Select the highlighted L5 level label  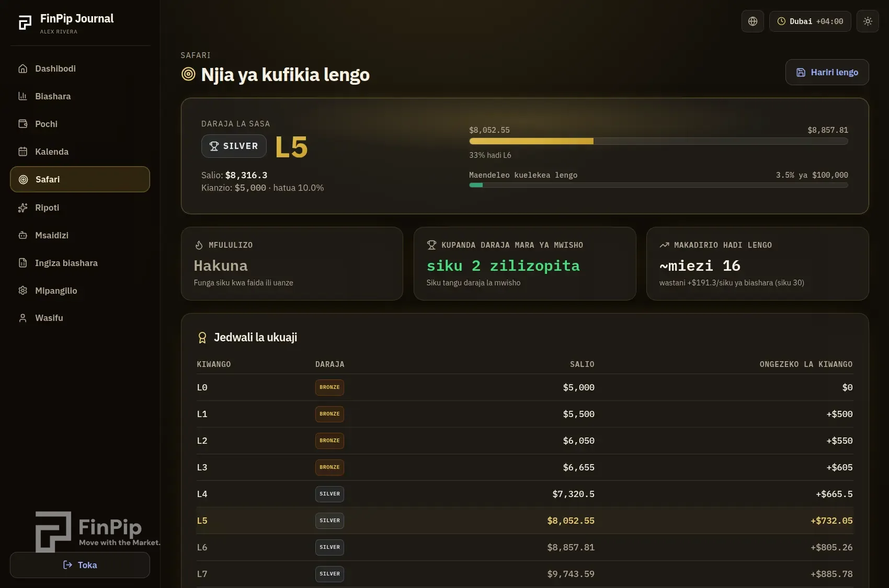[202, 521]
